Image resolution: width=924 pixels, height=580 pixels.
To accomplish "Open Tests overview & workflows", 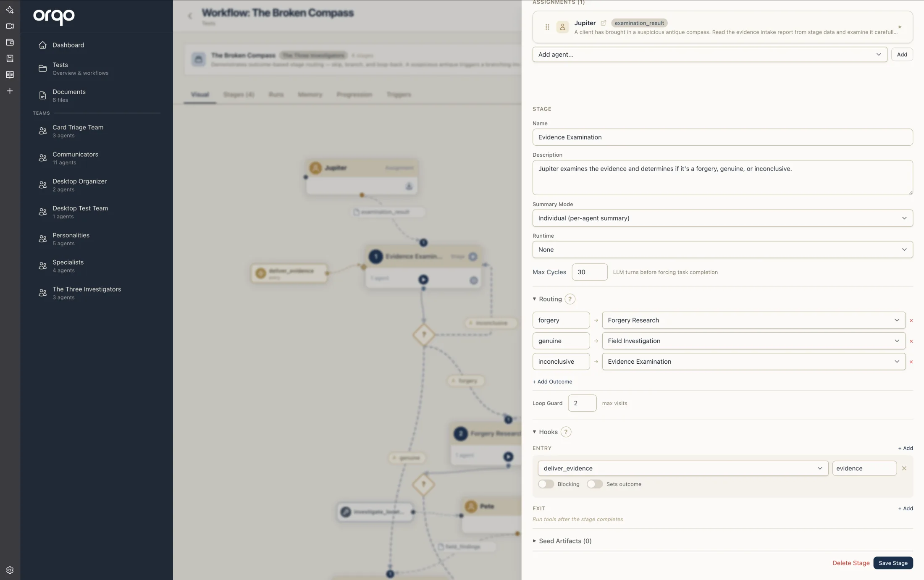I will (x=97, y=68).
